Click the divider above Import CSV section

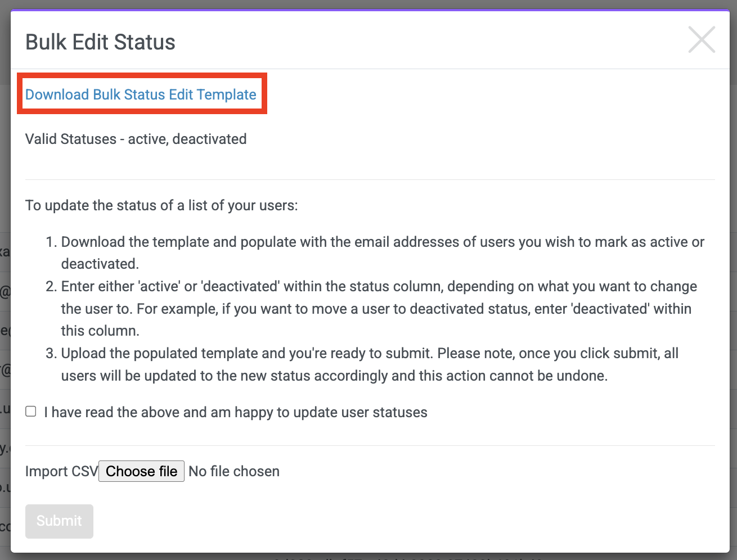click(x=370, y=445)
